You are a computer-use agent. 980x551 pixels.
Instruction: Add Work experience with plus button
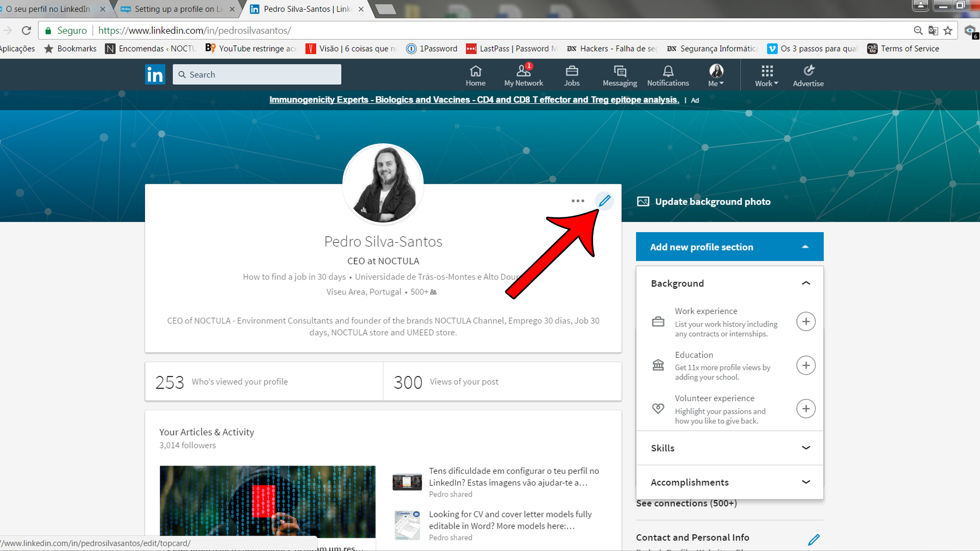click(x=805, y=321)
